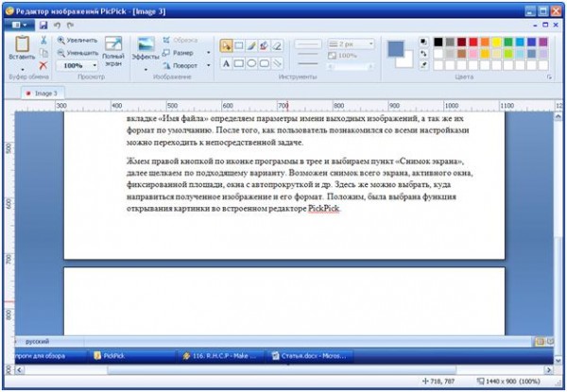Click the white background color box

(x=405, y=60)
